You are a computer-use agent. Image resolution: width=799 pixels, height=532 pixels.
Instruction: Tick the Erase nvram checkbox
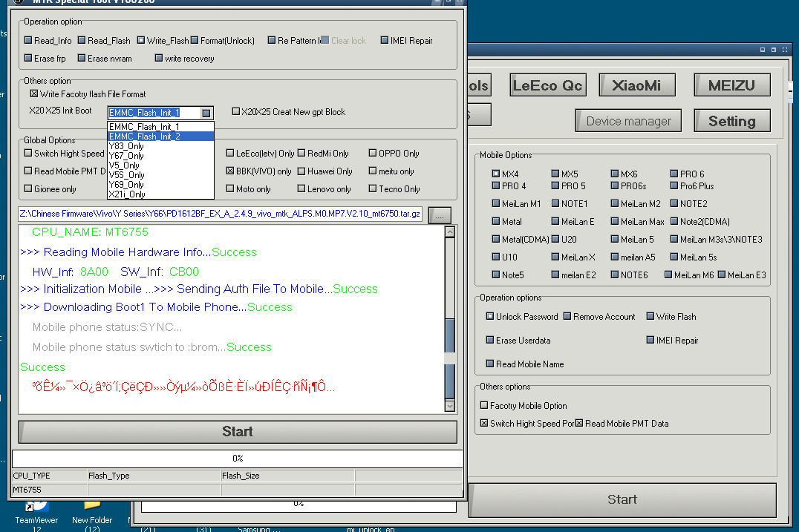tap(82, 58)
